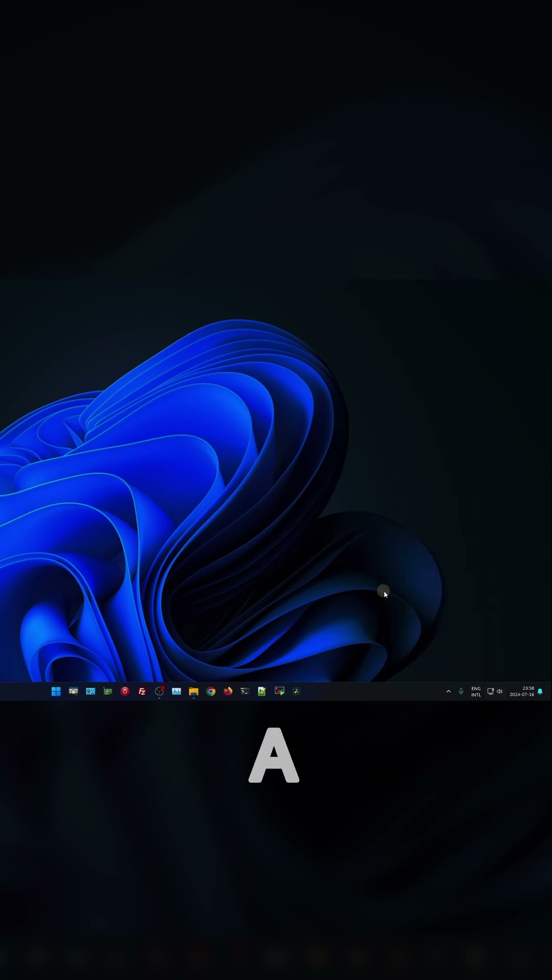Click the microphone tray icon
This screenshot has width=552, height=980.
(x=461, y=691)
